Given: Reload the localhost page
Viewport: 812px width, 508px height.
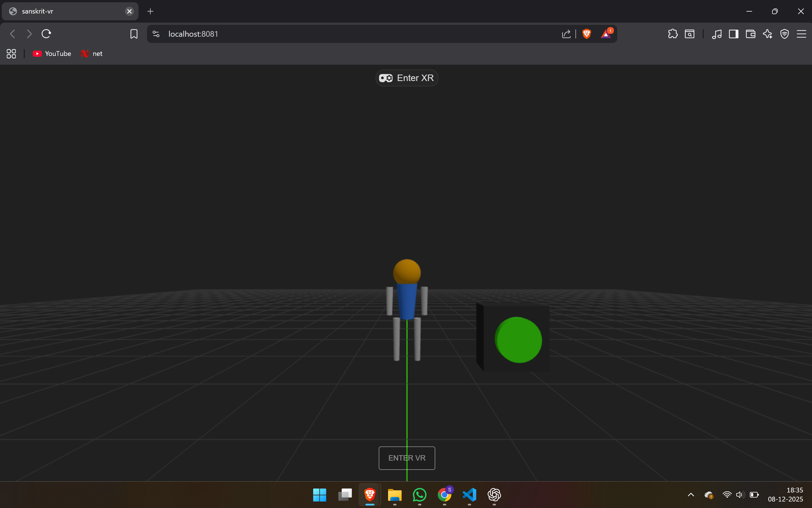Looking at the screenshot, I should pyautogui.click(x=46, y=34).
